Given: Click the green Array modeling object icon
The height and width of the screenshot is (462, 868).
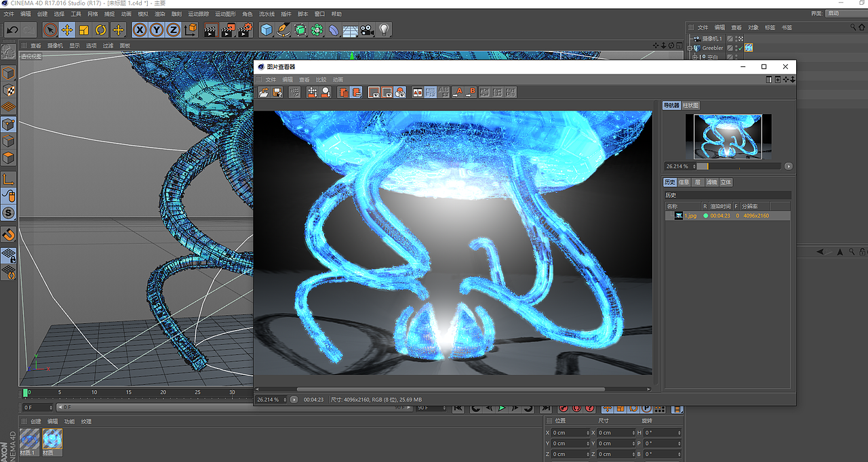Looking at the screenshot, I should 317,30.
